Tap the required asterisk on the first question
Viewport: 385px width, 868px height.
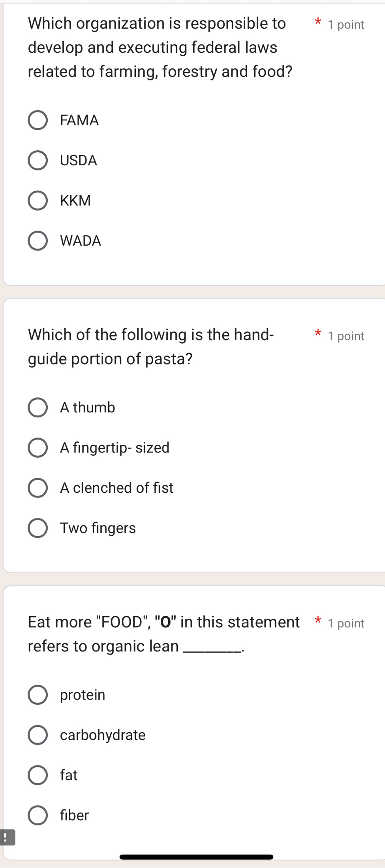pyautogui.click(x=317, y=23)
